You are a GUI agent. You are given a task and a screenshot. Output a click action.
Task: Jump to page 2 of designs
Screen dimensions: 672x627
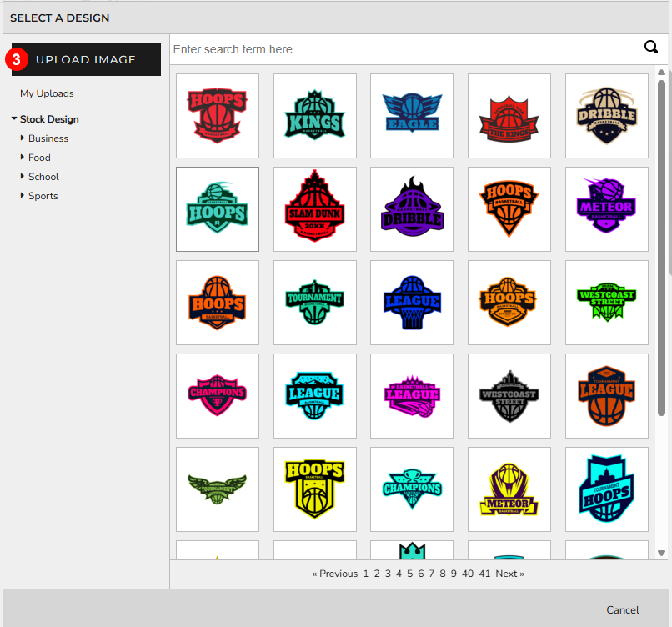coord(377,574)
